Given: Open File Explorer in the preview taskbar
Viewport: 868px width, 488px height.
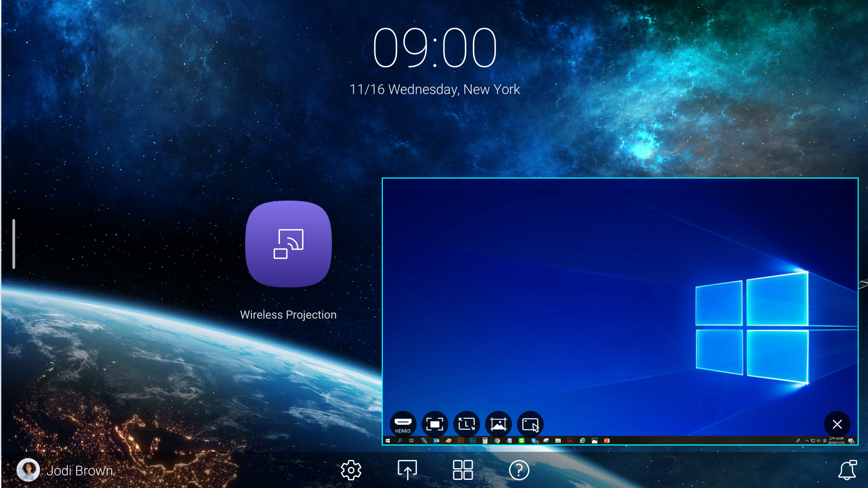Looking at the screenshot, I should (558, 441).
